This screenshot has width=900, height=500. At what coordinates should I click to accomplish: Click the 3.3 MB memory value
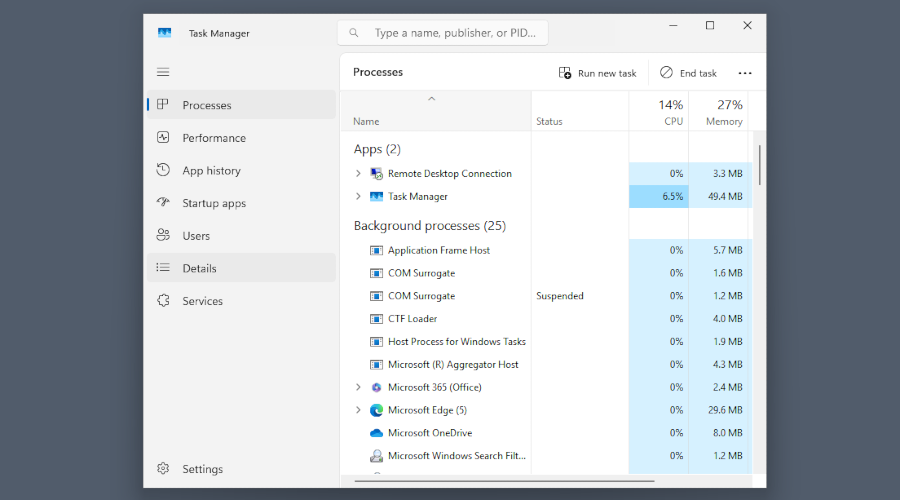(728, 173)
